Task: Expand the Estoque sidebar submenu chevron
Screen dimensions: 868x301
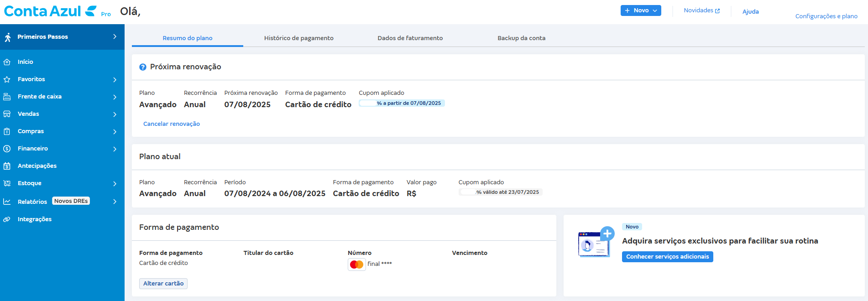Action: pyautogui.click(x=115, y=184)
